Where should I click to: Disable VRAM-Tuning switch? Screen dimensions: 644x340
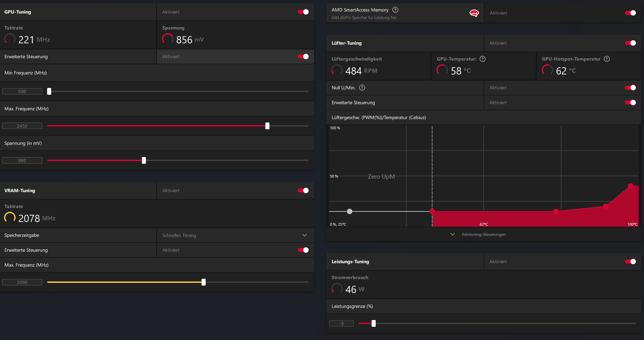(303, 190)
